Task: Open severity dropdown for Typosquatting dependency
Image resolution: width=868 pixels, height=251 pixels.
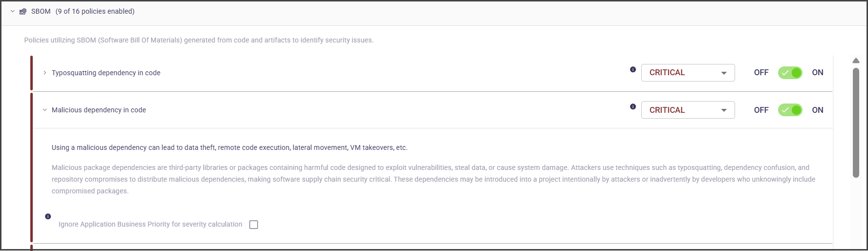Action: 688,73
